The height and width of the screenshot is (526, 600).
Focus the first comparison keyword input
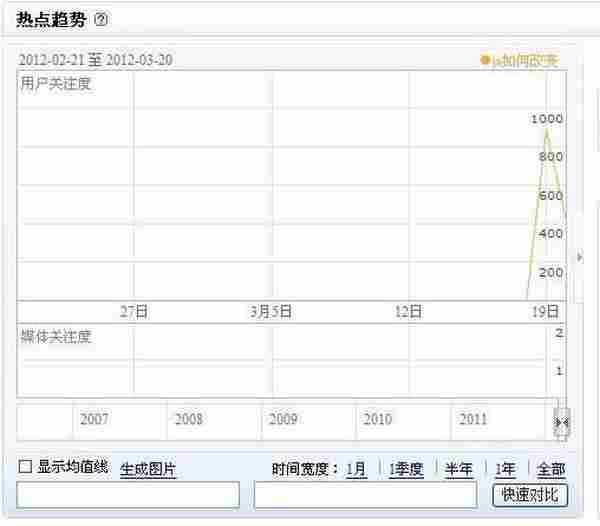[128, 495]
